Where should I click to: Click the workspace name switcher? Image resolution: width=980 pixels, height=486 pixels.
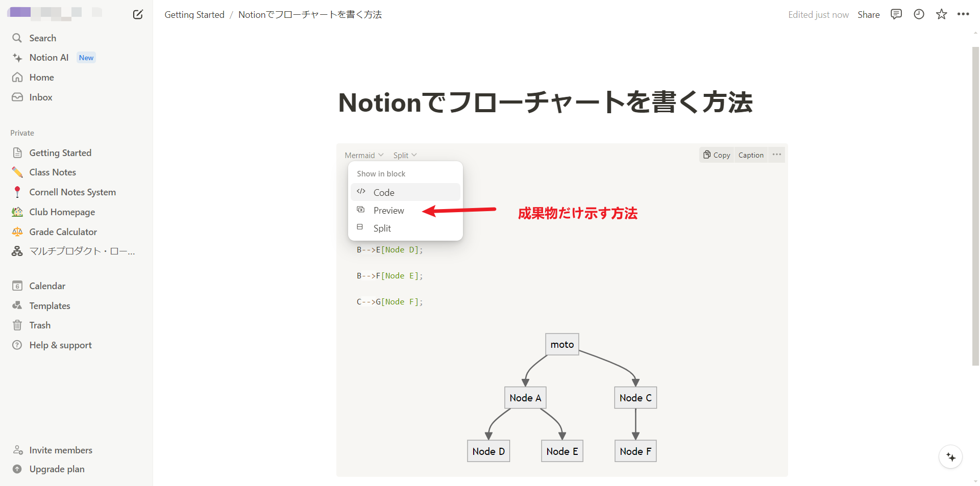click(55, 12)
